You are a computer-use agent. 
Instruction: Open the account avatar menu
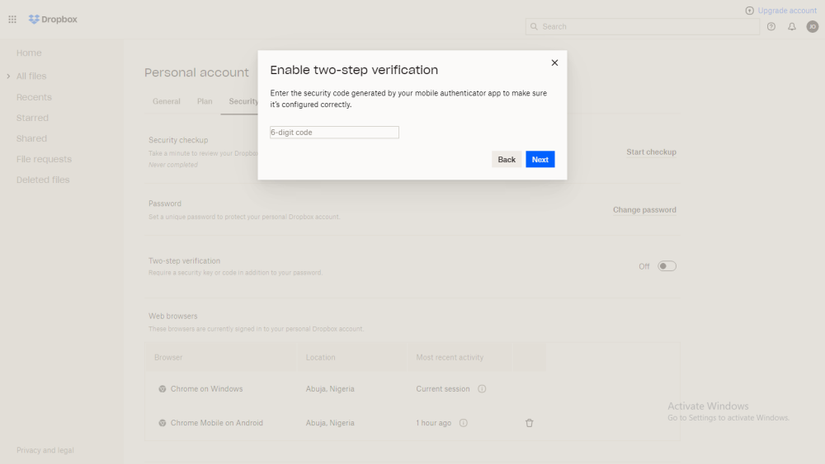click(x=812, y=27)
